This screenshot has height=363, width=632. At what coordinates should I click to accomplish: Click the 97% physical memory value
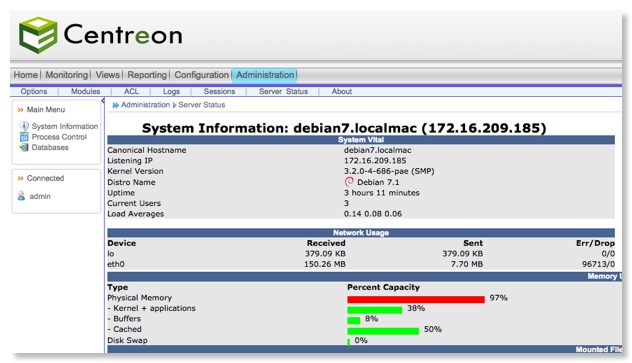498,298
